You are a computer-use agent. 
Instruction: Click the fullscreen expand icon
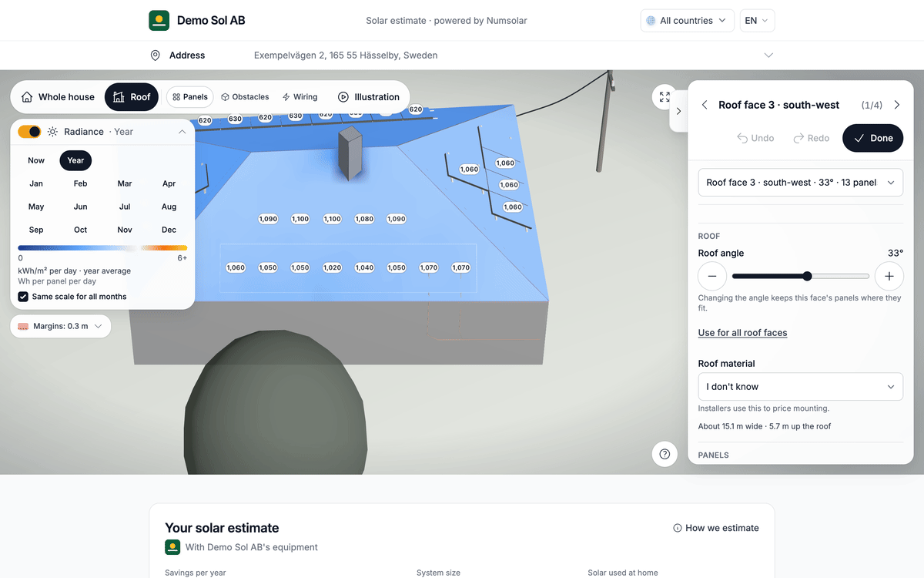(665, 96)
